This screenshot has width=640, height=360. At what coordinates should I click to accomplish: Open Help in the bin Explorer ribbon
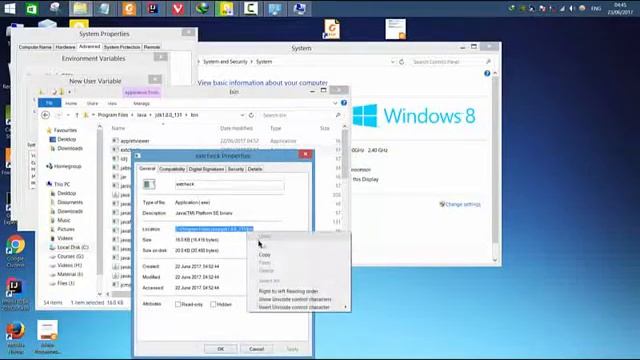344,103
